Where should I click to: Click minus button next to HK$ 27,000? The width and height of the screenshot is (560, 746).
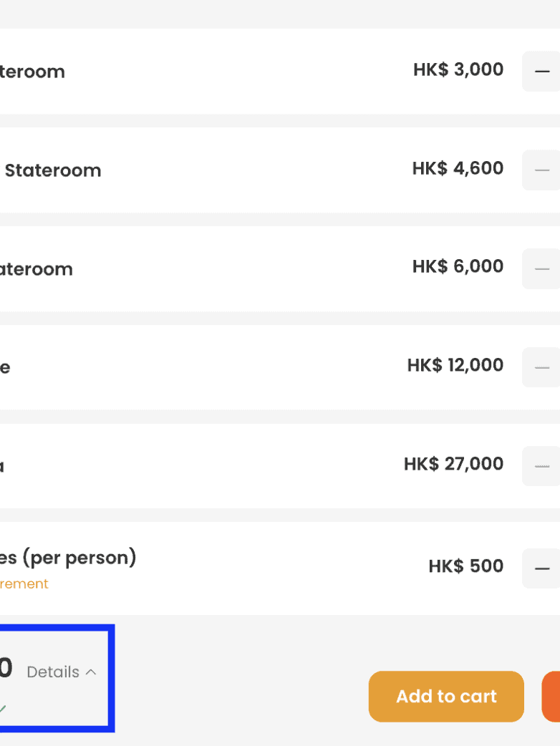(542, 466)
